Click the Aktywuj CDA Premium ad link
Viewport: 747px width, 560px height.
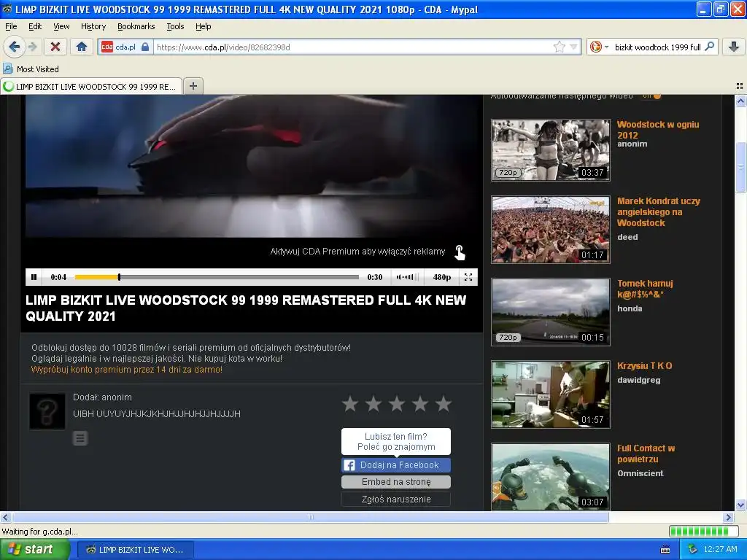click(357, 252)
